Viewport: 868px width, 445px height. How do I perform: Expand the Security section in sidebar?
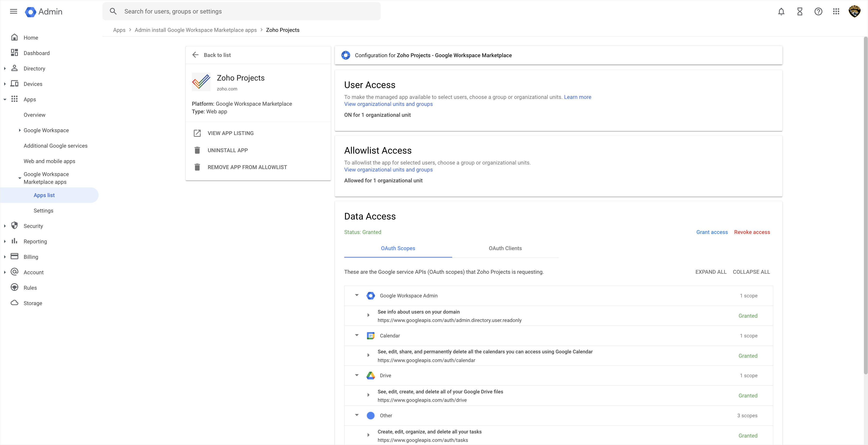tap(5, 226)
